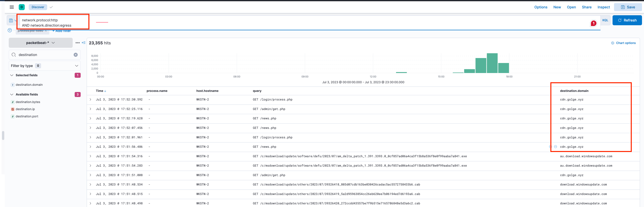Filter out value icon in 17:51:56.486 row

pos(556,147)
